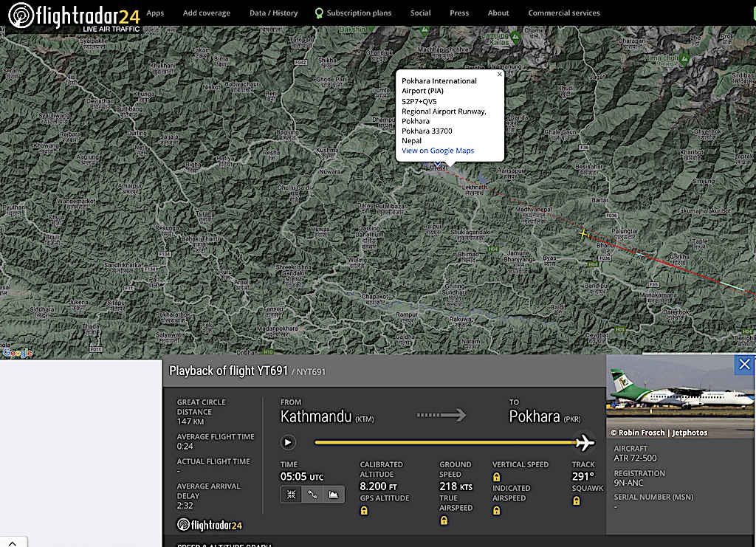The image size is (756, 547).
Task: Click the Kathmandu (KTM) origin airport
Action: pyautogui.click(x=327, y=416)
